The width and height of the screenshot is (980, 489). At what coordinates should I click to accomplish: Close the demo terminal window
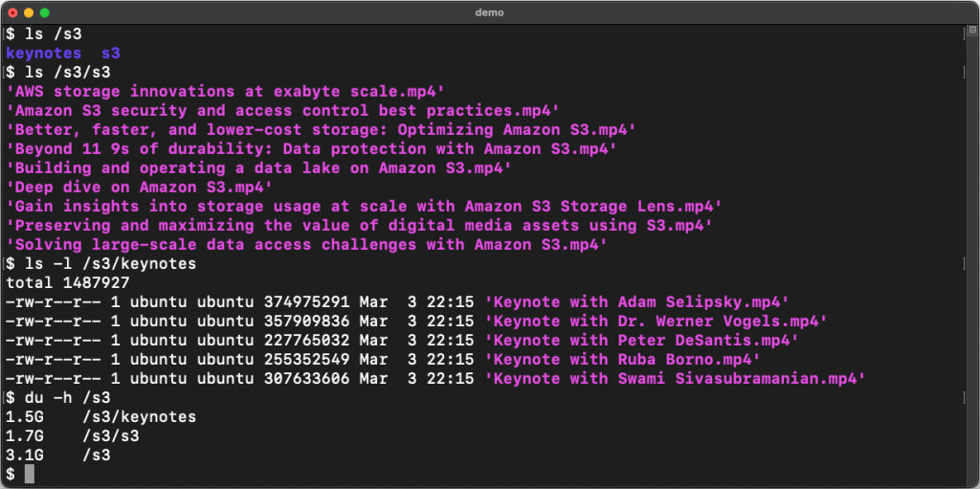pos(12,12)
